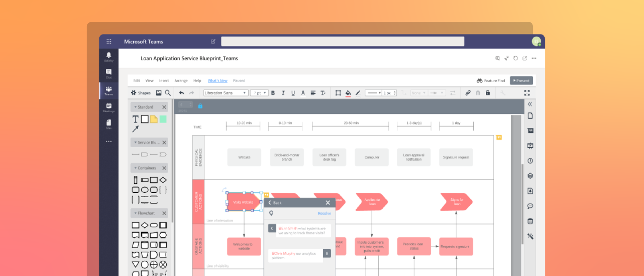Screen dimensions: 644x276
Task: Open the Insert menu
Action: pyautogui.click(x=164, y=80)
